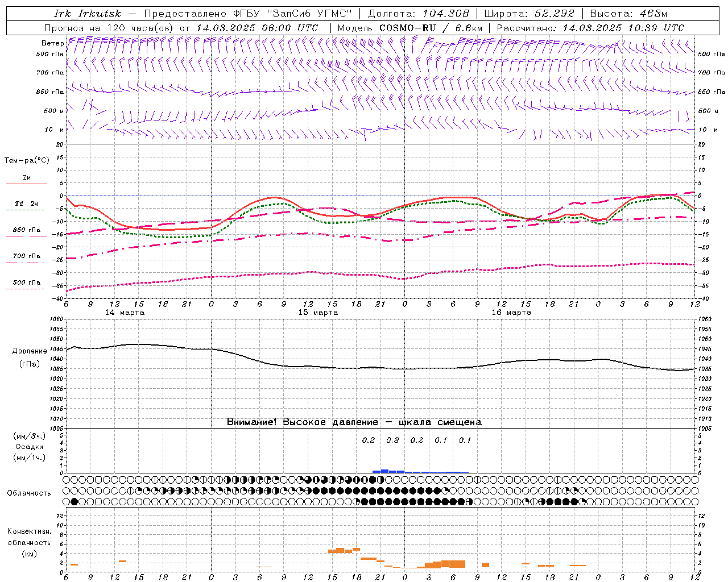The width and height of the screenshot is (728, 582).
Task: Click the (гПа) unit under Давление
Action: [30, 364]
